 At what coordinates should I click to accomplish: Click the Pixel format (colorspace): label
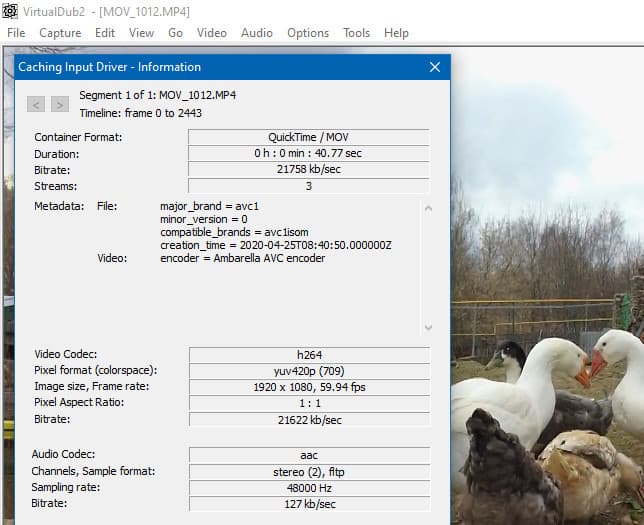pos(96,370)
